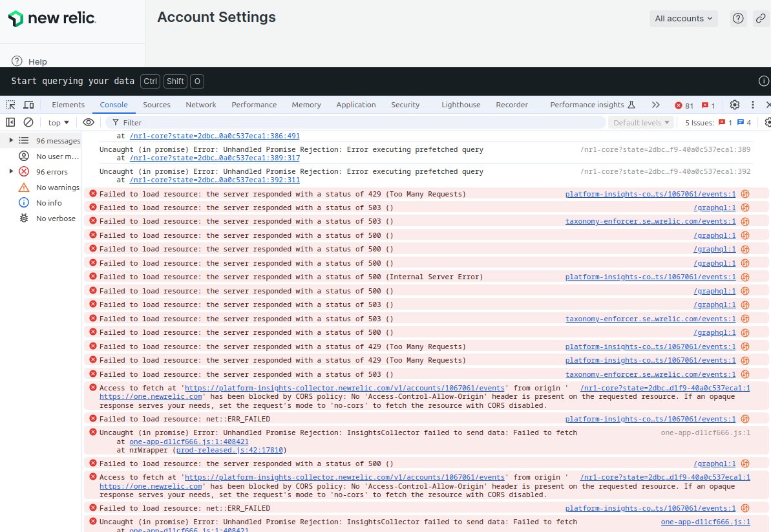
Task: Click AI insight icon on last /graphql 500 row
Action: point(745,463)
